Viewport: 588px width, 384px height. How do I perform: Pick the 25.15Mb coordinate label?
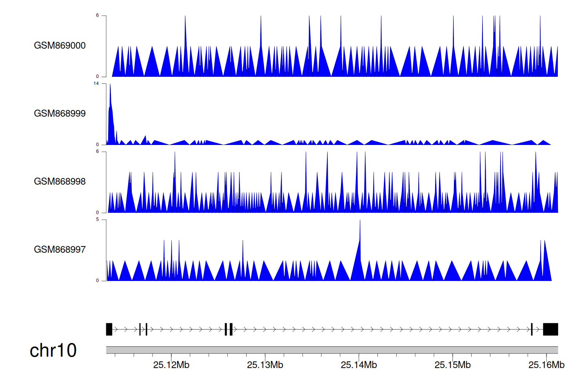(x=452, y=365)
